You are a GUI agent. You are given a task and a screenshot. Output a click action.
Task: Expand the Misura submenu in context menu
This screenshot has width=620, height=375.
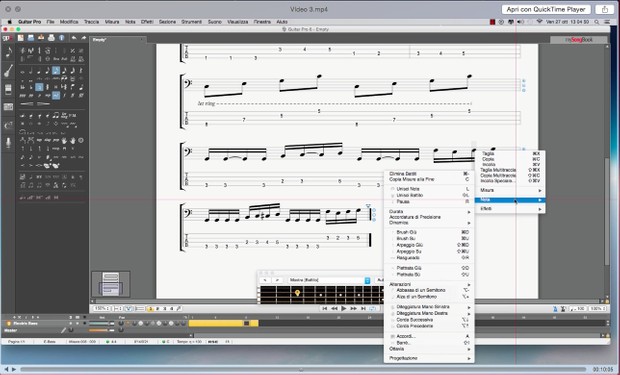(510, 190)
